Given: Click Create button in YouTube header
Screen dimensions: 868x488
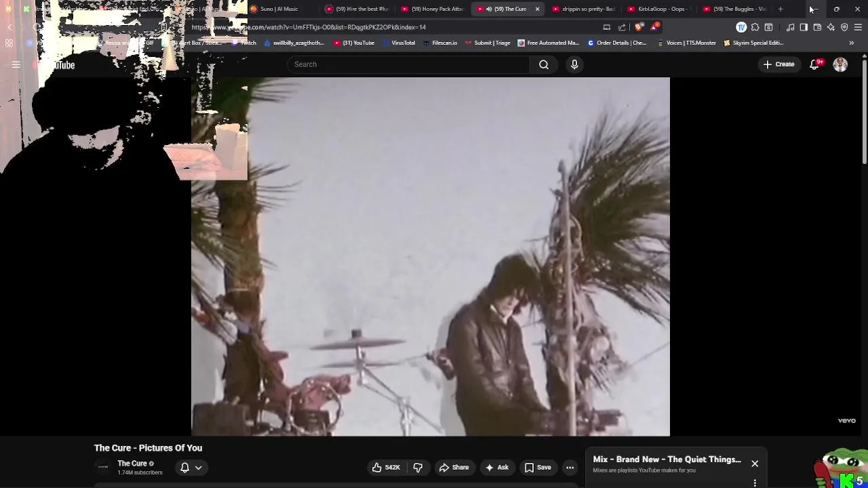Looking at the screenshot, I should click(x=778, y=64).
